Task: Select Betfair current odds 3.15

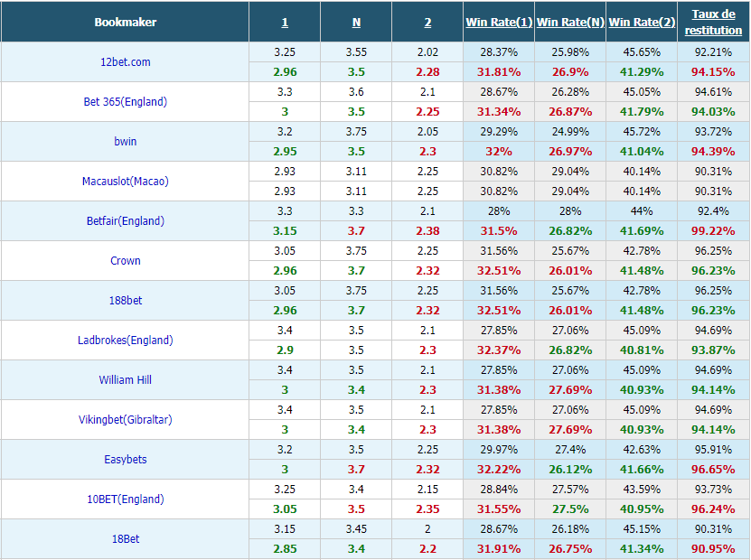Action: [285, 230]
